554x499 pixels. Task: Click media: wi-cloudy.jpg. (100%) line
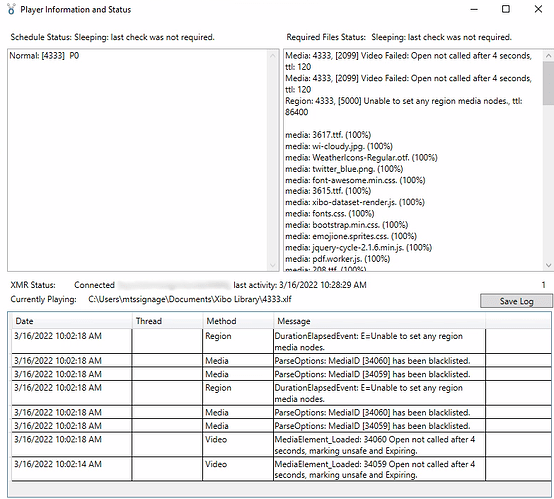(339, 146)
